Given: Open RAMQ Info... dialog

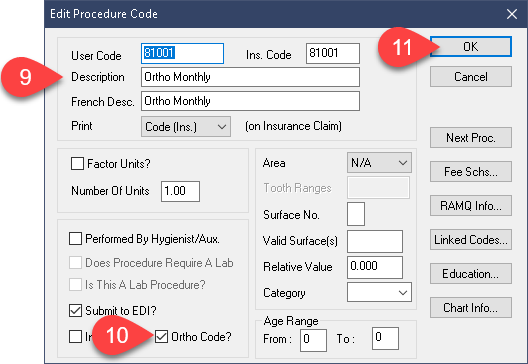Looking at the screenshot, I should coord(470,205).
